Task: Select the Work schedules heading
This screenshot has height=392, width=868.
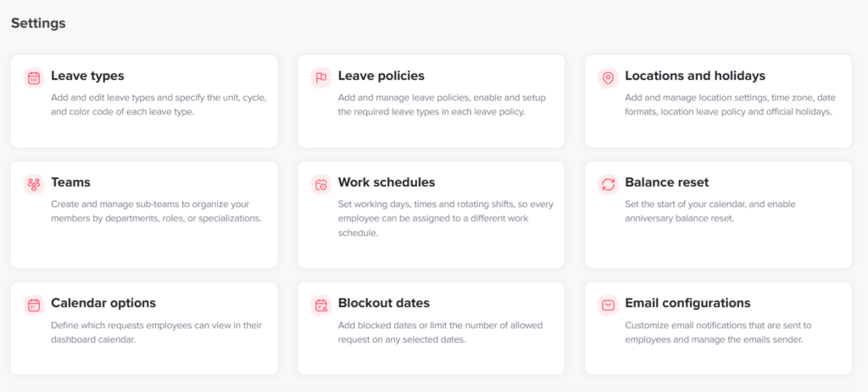Action: pos(386,182)
